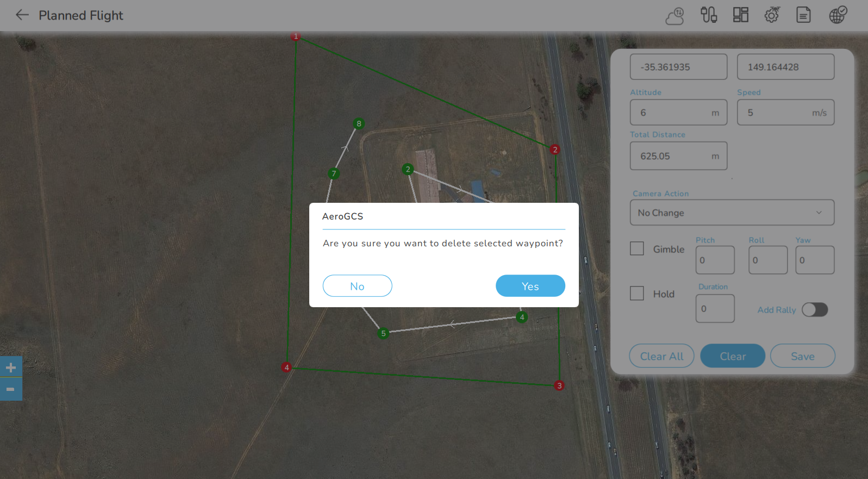Click the Altitude input field
Viewport: 868px width, 479px height.
(x=678, y=113)
